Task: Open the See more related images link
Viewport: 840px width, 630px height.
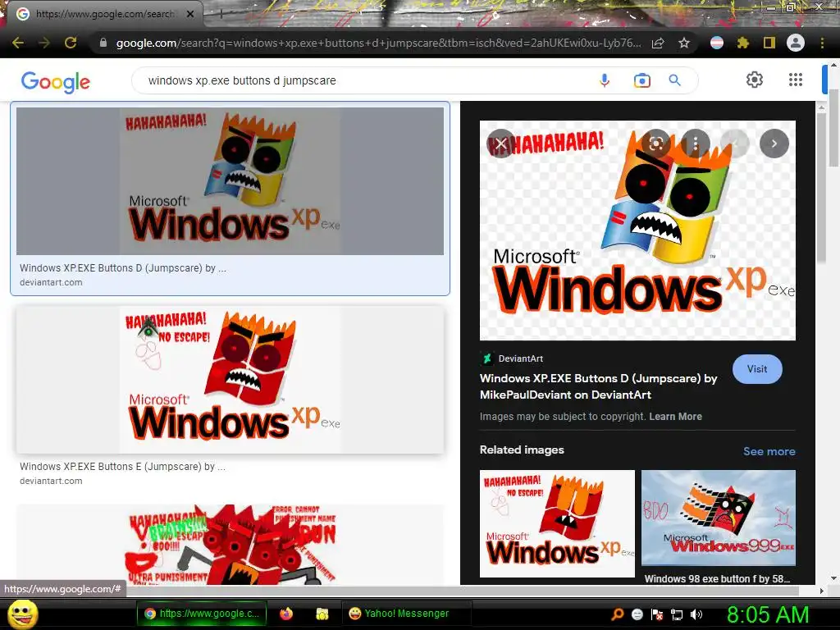Action: [769, 451]
